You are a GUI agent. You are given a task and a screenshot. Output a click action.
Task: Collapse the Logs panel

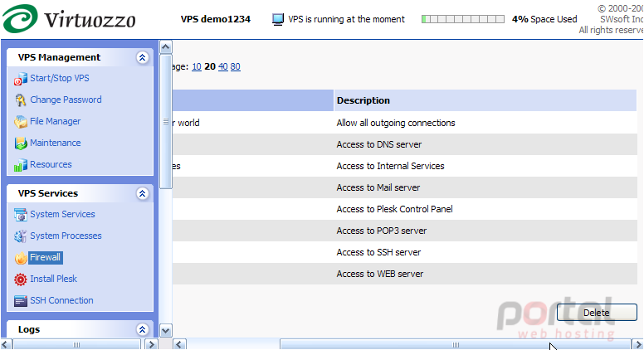point(142,329)
